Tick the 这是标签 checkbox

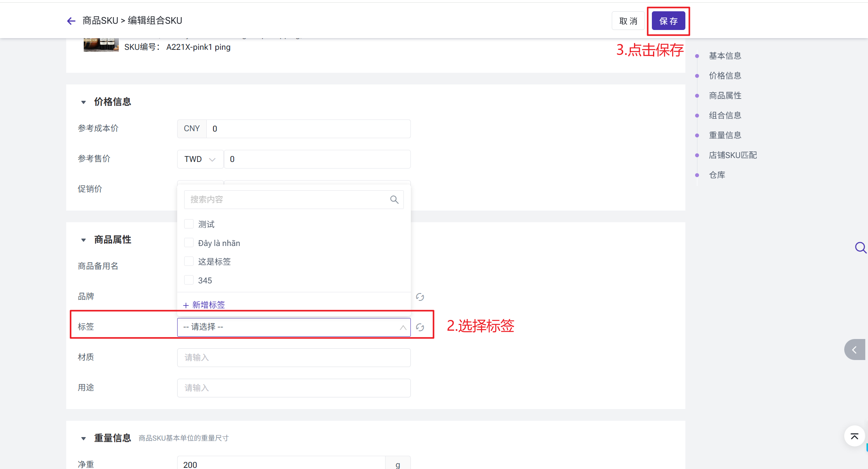(189, 261)
